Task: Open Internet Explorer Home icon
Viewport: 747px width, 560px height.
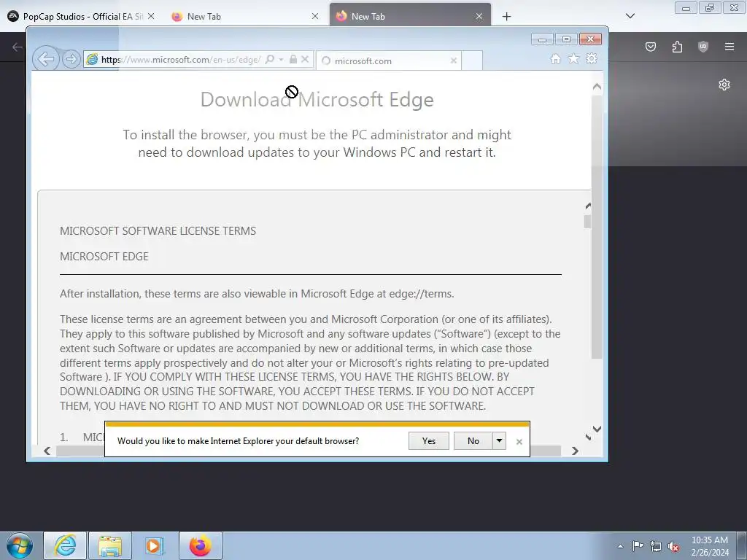Action: (x=555, y=58)
